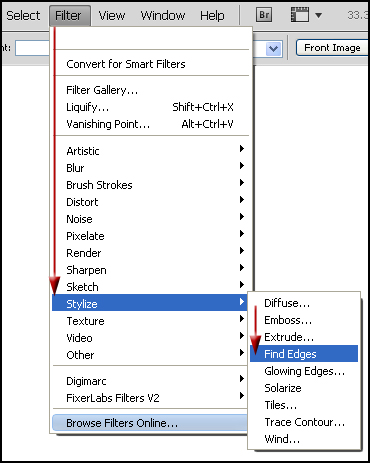The width and height of the screenshot is (370, 463).
Task: Open the Help menu
Action: click(x=212, y=15)
